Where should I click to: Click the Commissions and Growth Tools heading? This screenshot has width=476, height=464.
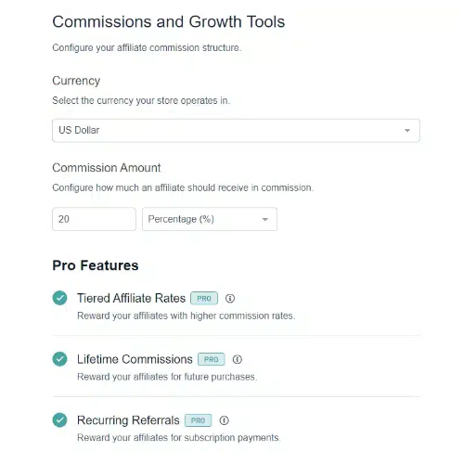coord(169,21)
